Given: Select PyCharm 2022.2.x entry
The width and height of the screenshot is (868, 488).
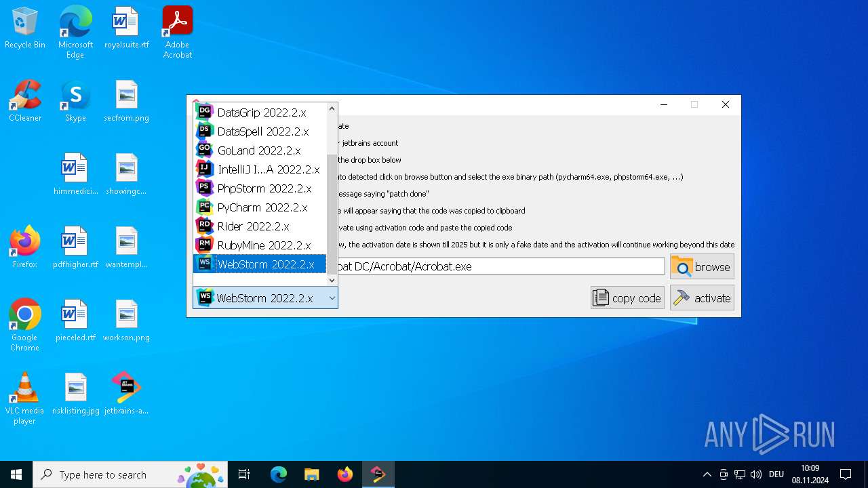Looking at the screenshot, I should [x=260, y=207].
